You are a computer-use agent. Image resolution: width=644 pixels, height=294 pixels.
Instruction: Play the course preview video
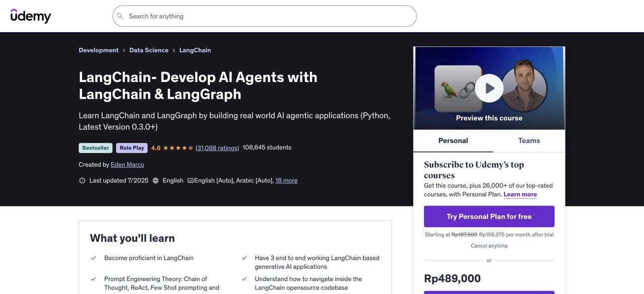click(489, 88)
